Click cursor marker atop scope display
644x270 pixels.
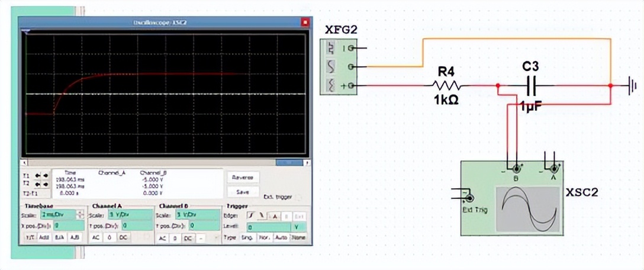click(x=27, y=31)
